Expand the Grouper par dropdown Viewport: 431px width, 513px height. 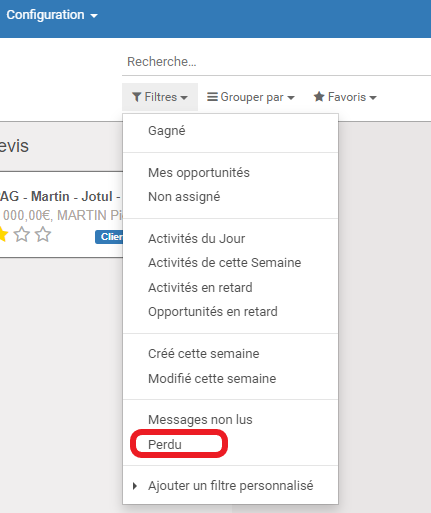click(x=251, y=97)
